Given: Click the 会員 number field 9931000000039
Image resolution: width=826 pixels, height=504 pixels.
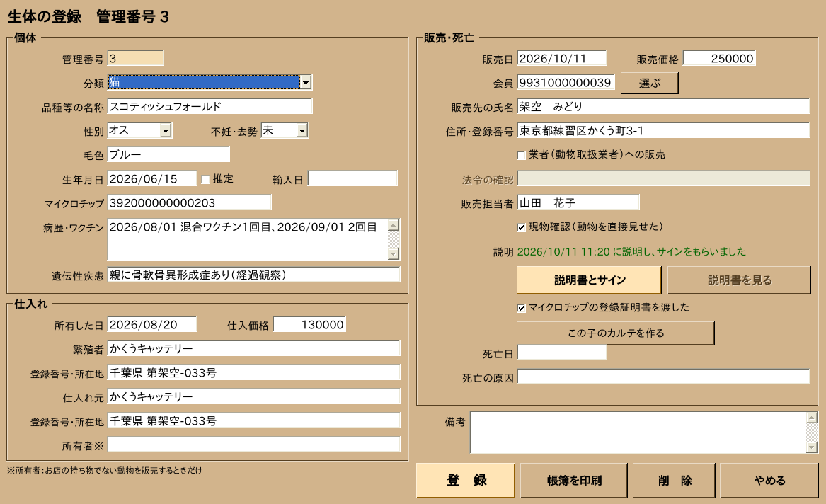Looking at the screenshot, I should pos(566,82).
